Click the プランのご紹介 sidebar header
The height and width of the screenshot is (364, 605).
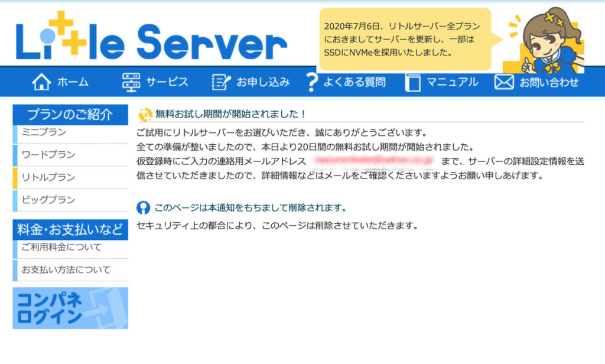[x=71, y=115]
